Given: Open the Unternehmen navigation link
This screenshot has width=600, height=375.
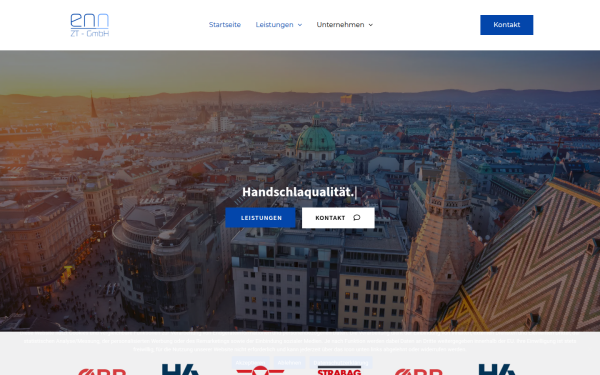Looking at the screenshot, I should pyautogui.click(x=340, y=24).
